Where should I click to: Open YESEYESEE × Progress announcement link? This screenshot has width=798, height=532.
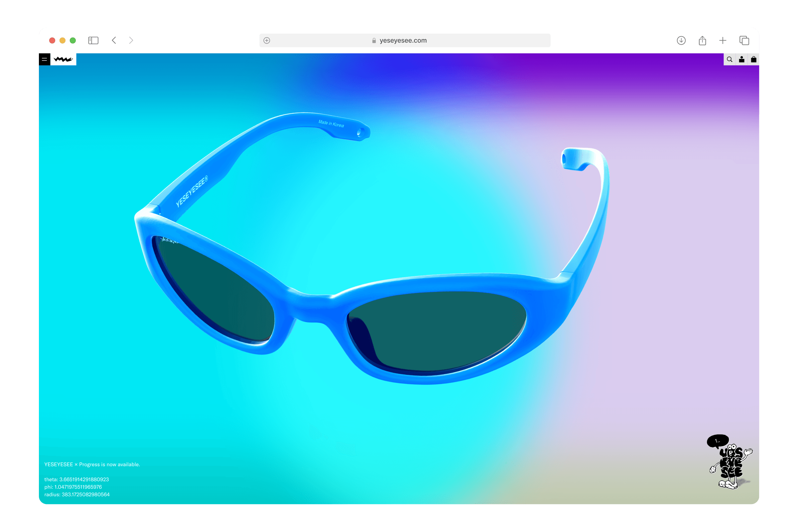(x=92, y=465)
